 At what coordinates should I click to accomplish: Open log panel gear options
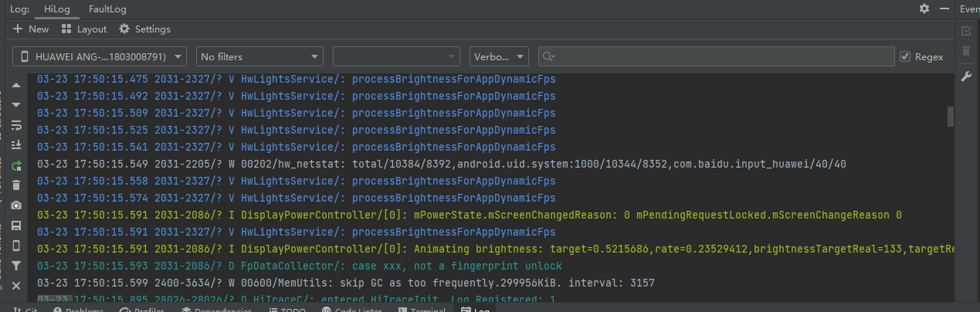click(924, 8)
